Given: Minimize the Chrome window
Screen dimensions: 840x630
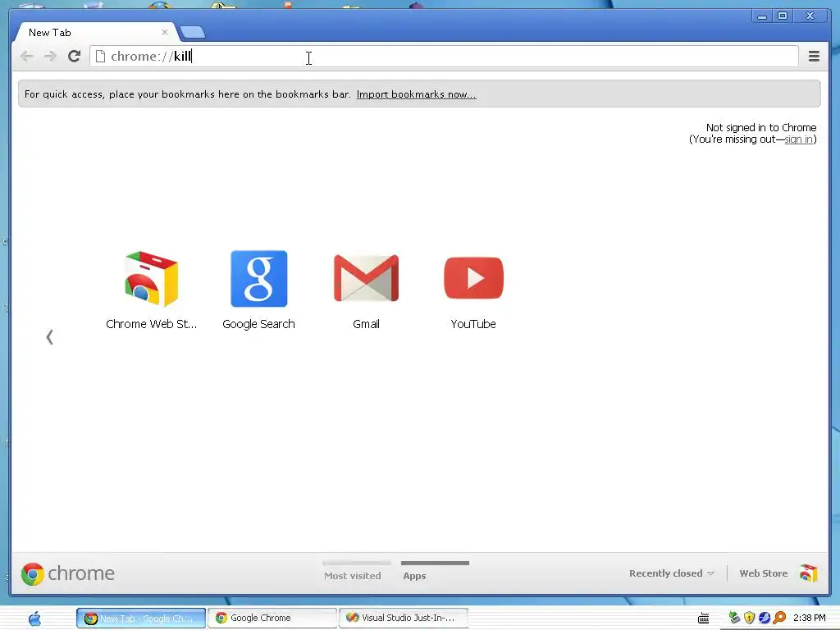Looking at the screenshot, I should pos(762,16).
